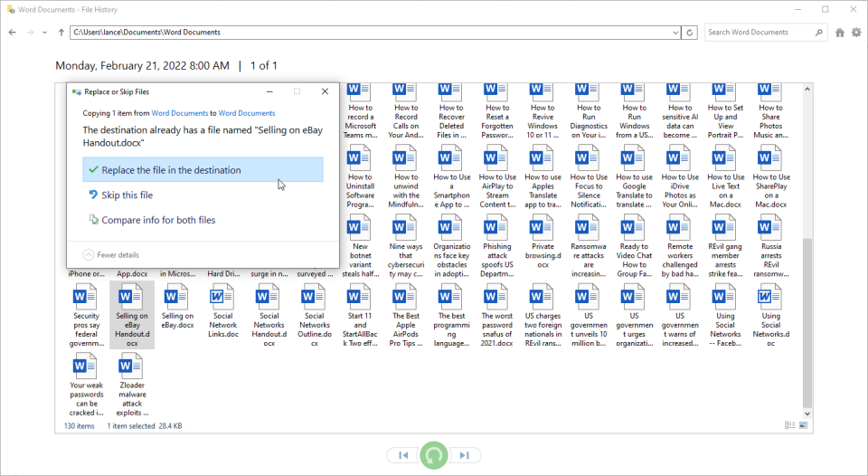Select How to record a Microsoft Teams meeting file

(360, 110)
